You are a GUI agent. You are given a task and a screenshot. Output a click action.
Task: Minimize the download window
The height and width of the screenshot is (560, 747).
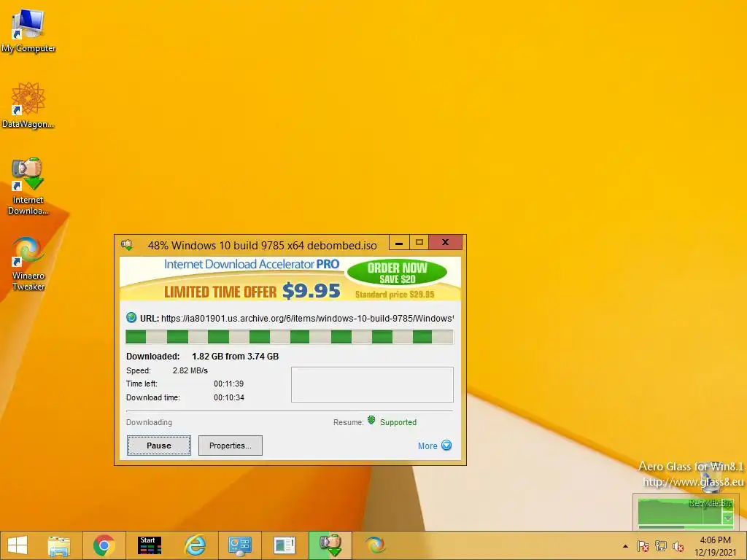399,242
